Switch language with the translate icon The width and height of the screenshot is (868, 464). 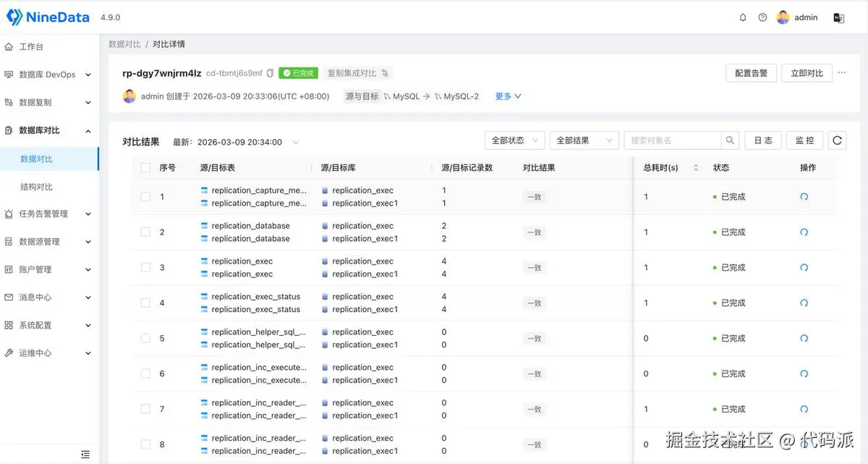coord(839,17)
